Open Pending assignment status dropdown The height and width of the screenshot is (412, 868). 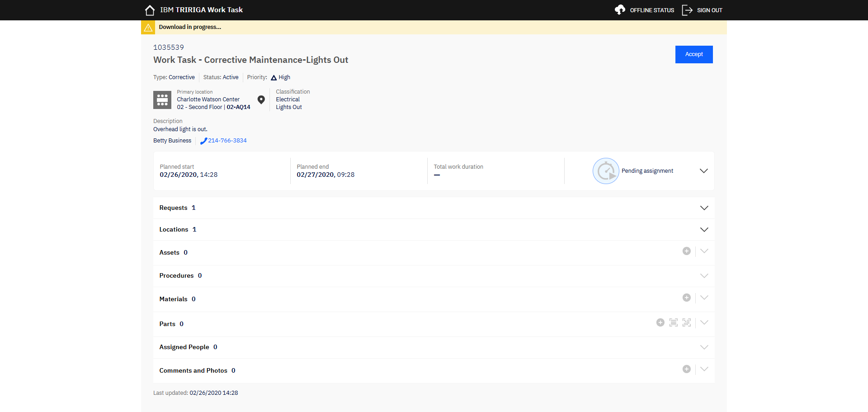tap(704, 171)
